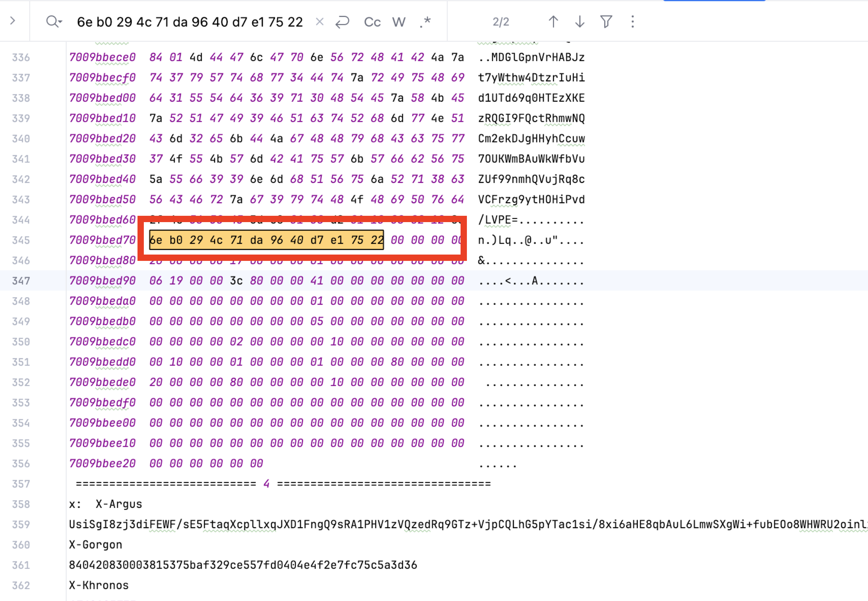Open the search history magnifier dropdown
Image resolution: width=868 pixels, height=601 pixels.
click(54, 21)
